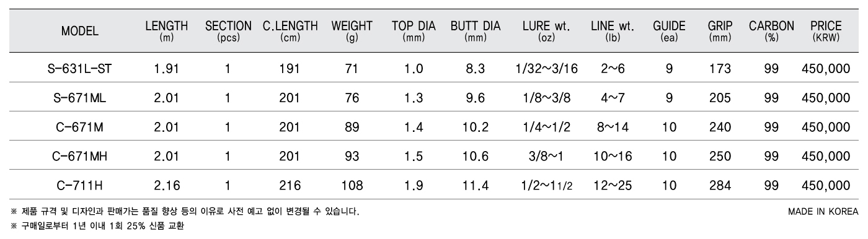Click the C-671M model row label
The image size is (868, 239).
(79, 127)
